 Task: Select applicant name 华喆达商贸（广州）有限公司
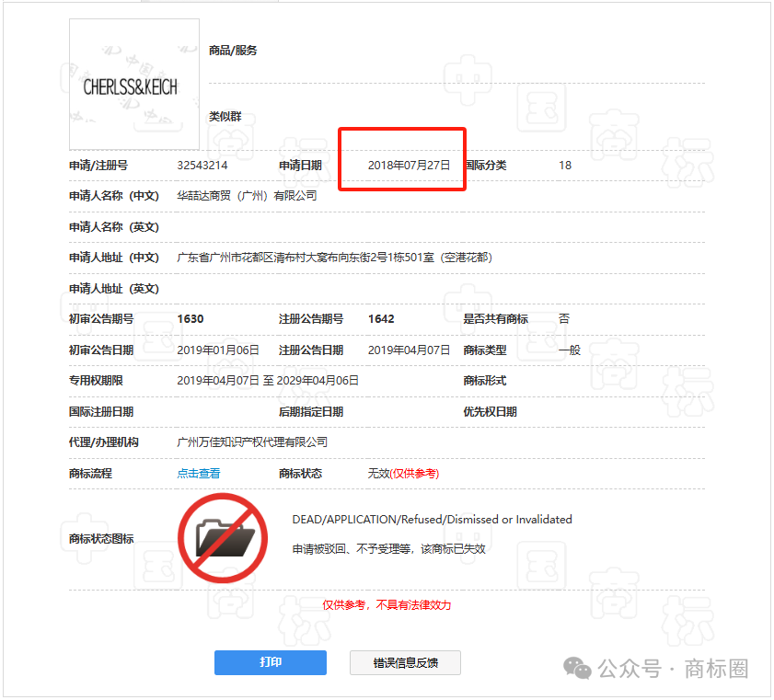point(247,196)
